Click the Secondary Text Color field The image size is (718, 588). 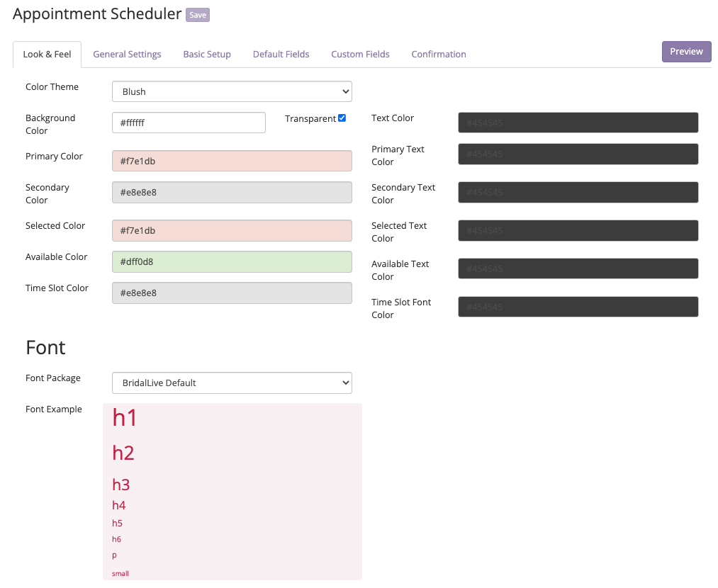coord(578,192)
